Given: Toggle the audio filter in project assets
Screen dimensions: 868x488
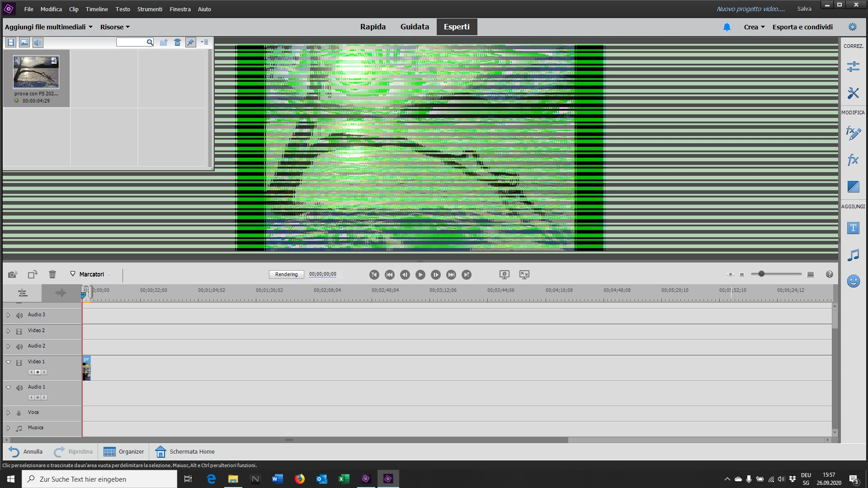Looking at the screenshot, I should pyautogui.click(x=38, y=42).
